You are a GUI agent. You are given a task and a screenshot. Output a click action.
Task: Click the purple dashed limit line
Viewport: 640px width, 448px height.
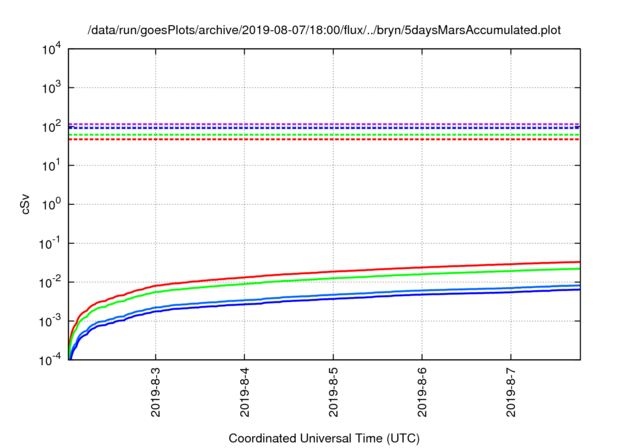click(x=320, y=124)
